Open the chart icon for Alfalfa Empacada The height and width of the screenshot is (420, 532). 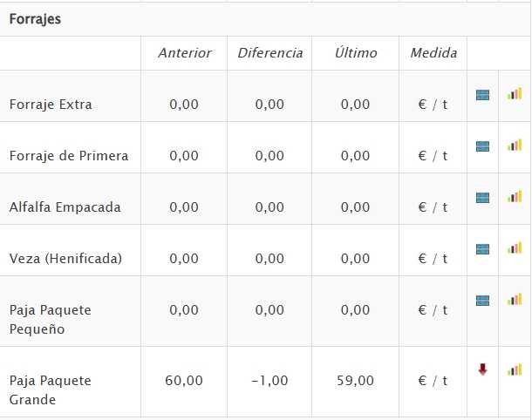pyautogui.click(x=515, y=196)
